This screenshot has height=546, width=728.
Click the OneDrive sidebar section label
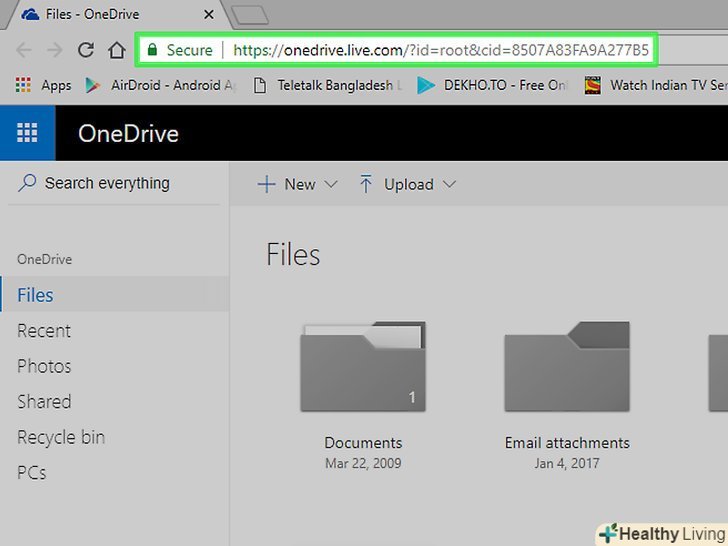point(45,259)
